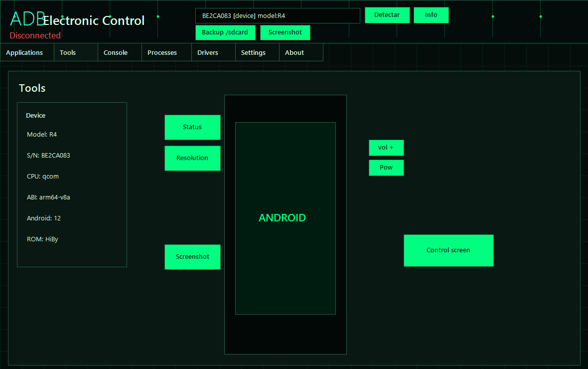Select the ROM: HiBy text
Image resolution: width=588 pixels, height=369 pixels.
click(42, 239)
